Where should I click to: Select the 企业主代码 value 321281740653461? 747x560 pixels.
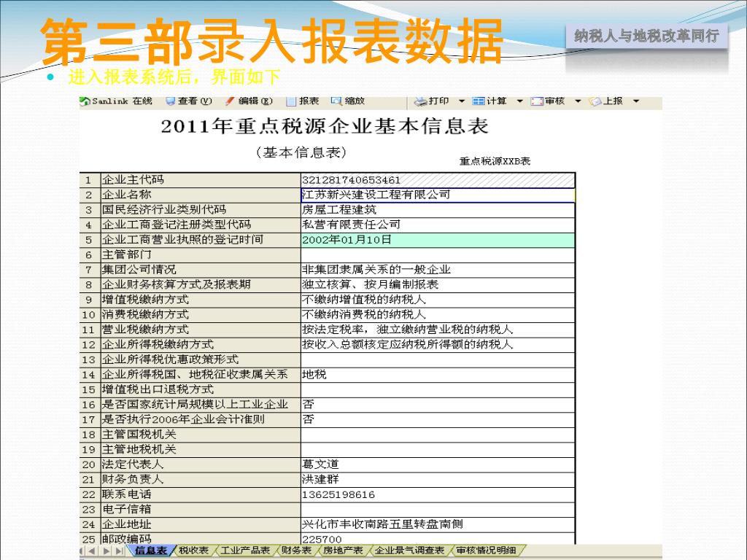click(x=438, y=180)
